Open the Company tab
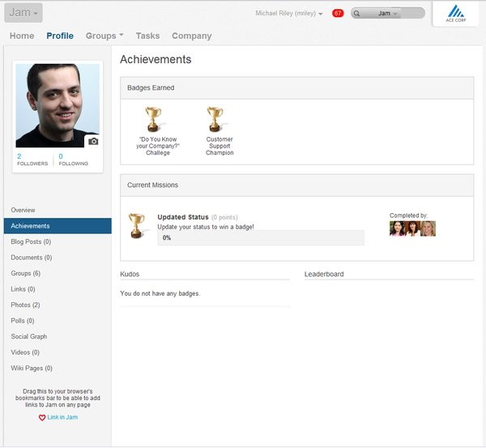Image resolution: width=486 pixels, height=448 pixels. 191,36
